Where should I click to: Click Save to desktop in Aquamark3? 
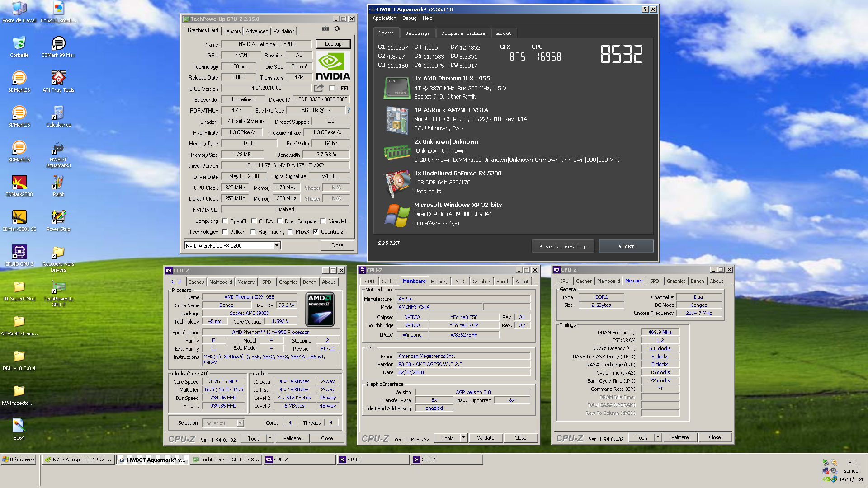pyautogui.click(x=563, y=247)
